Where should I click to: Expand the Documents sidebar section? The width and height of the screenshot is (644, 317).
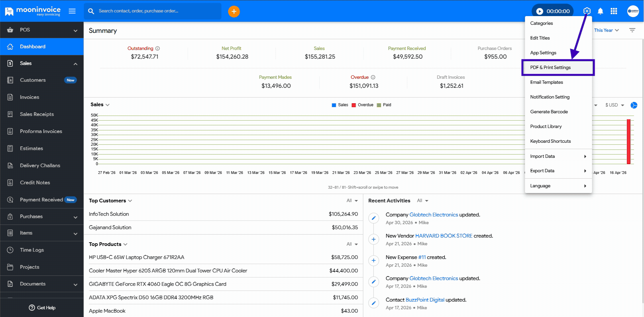tap(75, 285)
